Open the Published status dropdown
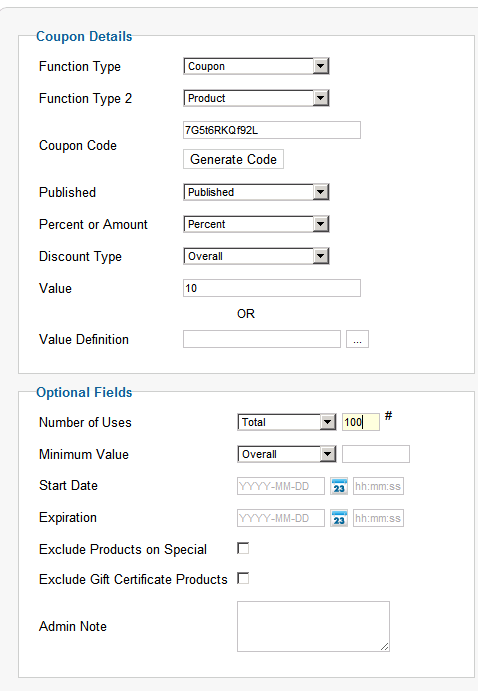Viewport: 478px width, 691px height. [x=256, y=192]
